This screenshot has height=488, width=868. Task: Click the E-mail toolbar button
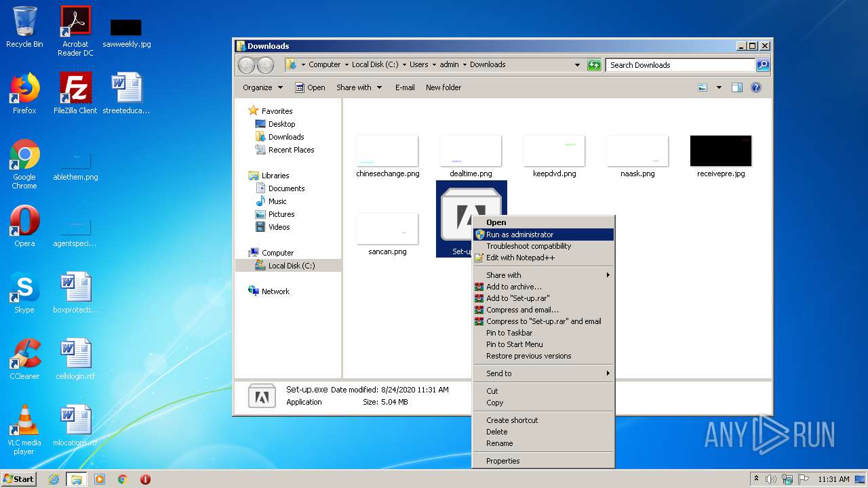pyautogui.click(x=405, y=87)
